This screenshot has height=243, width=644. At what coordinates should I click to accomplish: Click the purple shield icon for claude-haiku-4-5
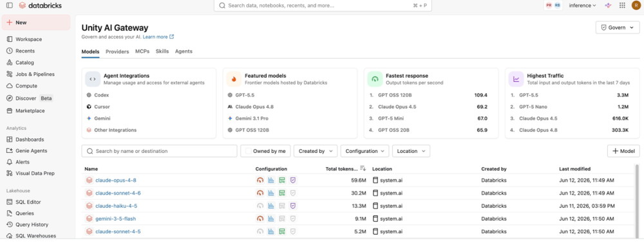293,206
